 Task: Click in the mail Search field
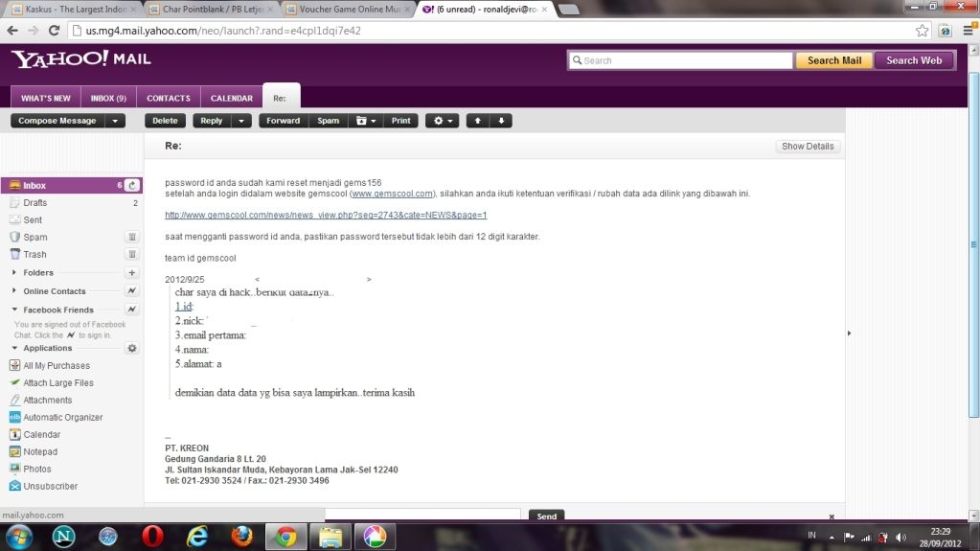tap(680, 60)
